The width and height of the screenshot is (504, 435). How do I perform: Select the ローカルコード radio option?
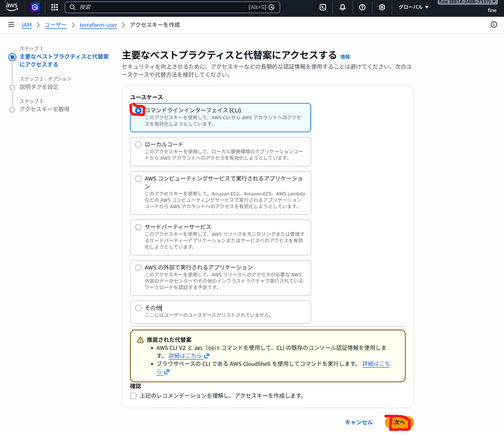click(x=138, y=145)
